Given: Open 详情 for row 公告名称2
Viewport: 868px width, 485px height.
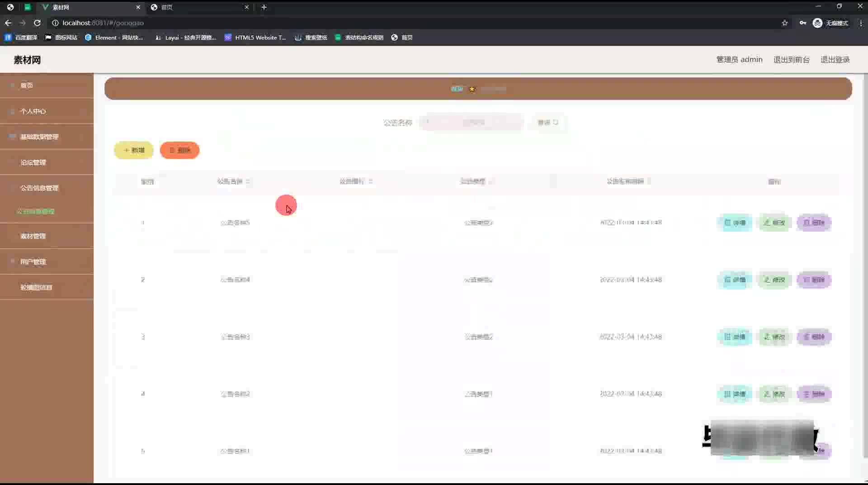Looking at the screenshot, I should [735, 394].
